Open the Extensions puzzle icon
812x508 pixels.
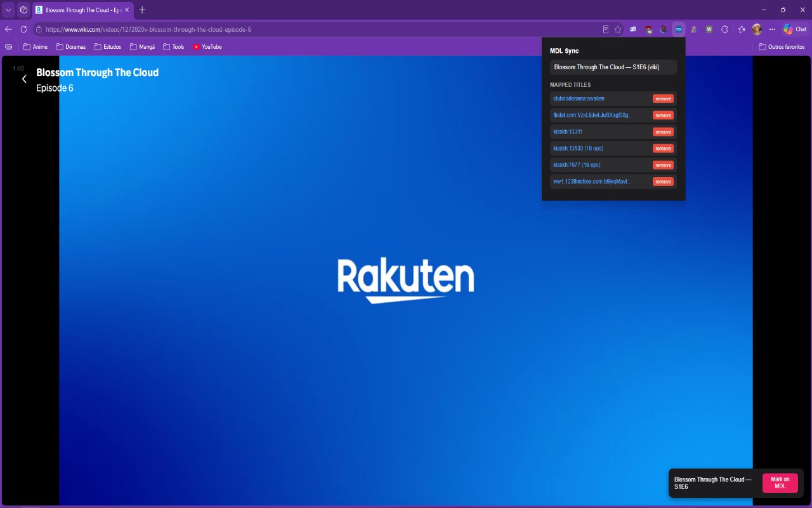click(724, 29)
